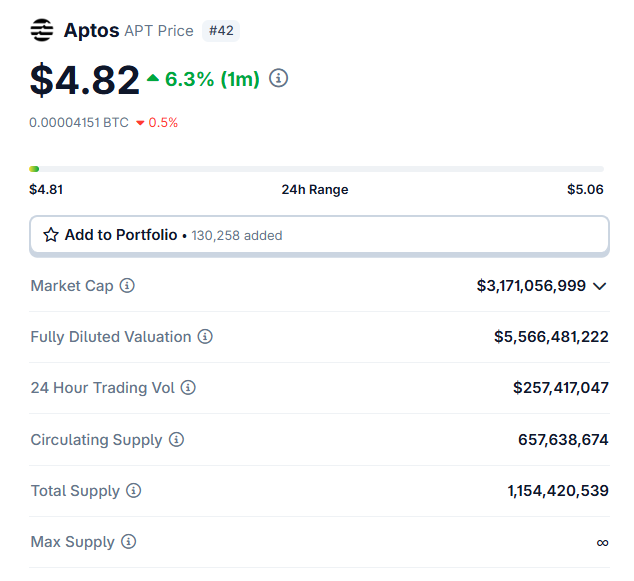The height and width of the screenshot is (581, 634).
Task: Click the 24h Range progress bar
Action: coord(317,169)
